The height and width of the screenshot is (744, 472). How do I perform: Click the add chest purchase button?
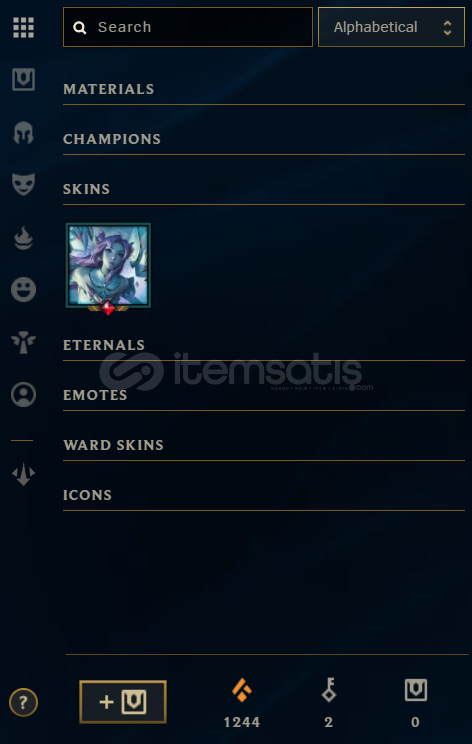123,702
